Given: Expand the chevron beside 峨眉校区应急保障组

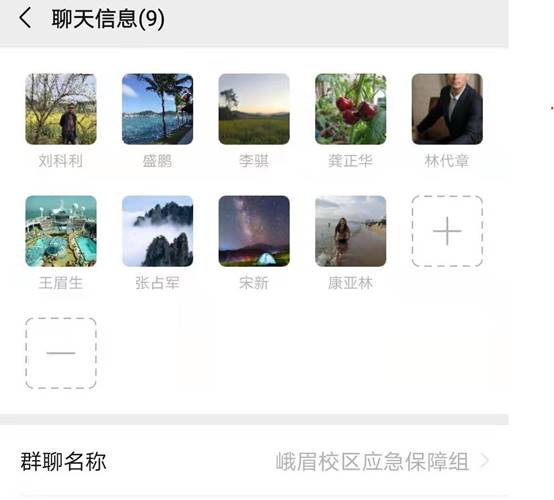Looking at the screenshot, I should pos(485,461).
